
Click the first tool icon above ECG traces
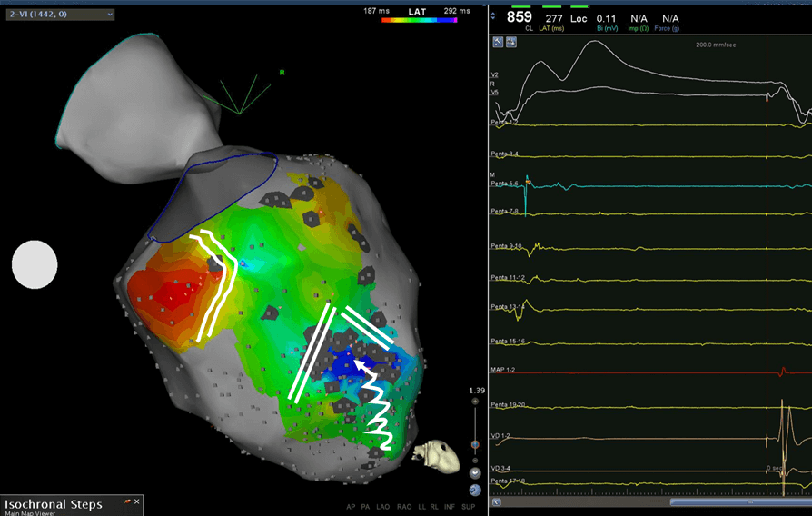click(x=499, y=43)
